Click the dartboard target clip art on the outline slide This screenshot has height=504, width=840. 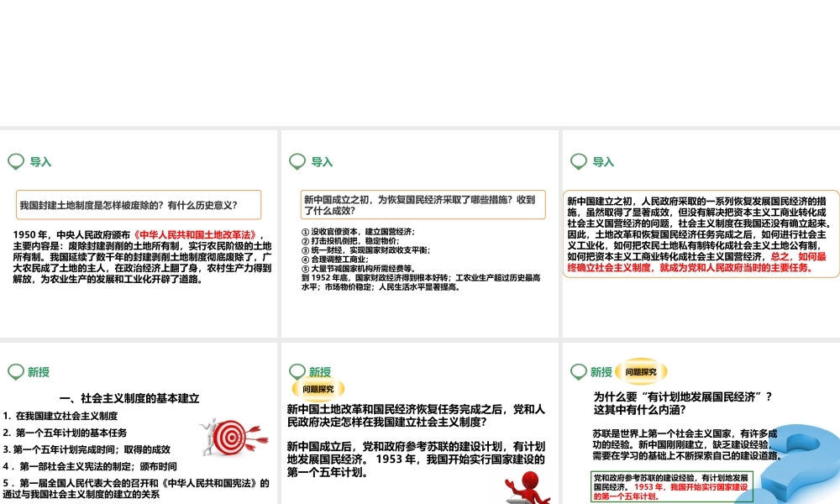coord(234,437)
